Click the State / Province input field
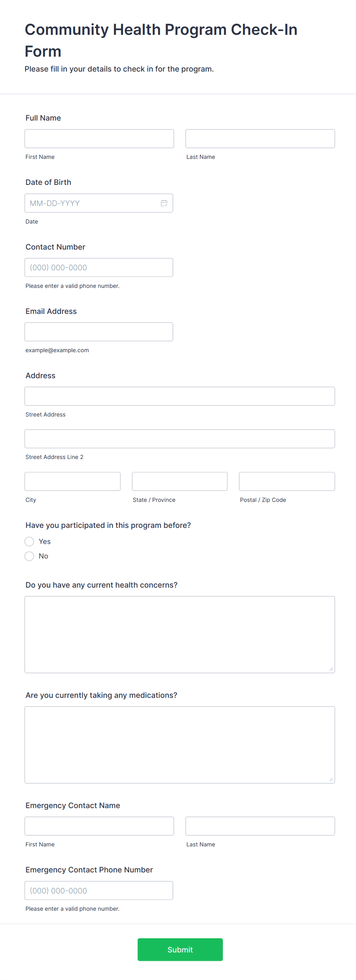The width and height of the screenshot is (356, 980). tap(180, 481)
